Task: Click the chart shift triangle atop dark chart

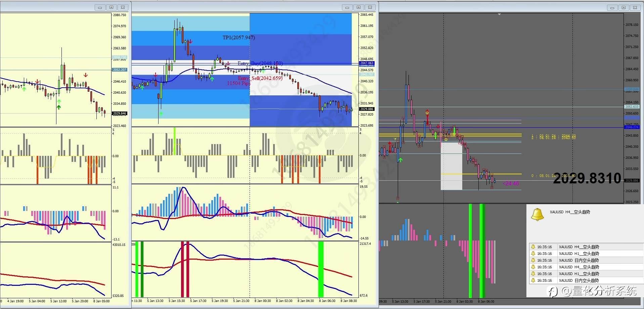Action: click(500, 14)
